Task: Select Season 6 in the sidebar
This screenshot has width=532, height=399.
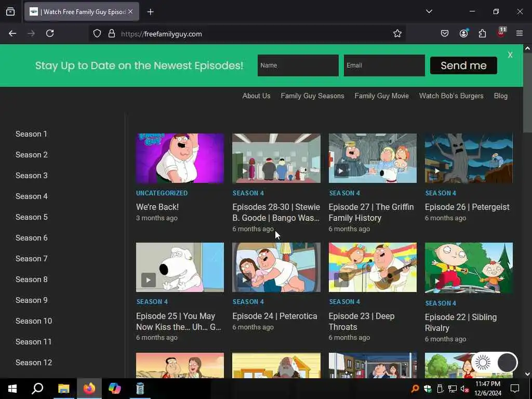Action: click(32, 238)
